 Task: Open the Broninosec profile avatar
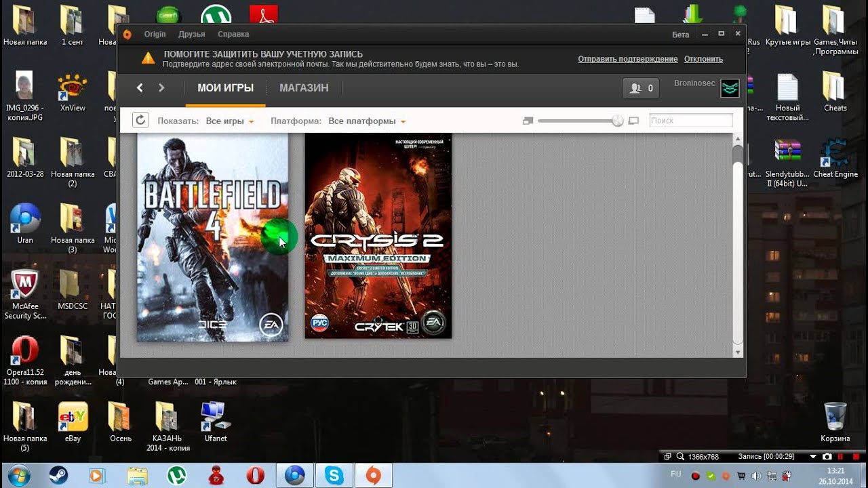pyautogui.click(x=730, y=88)
